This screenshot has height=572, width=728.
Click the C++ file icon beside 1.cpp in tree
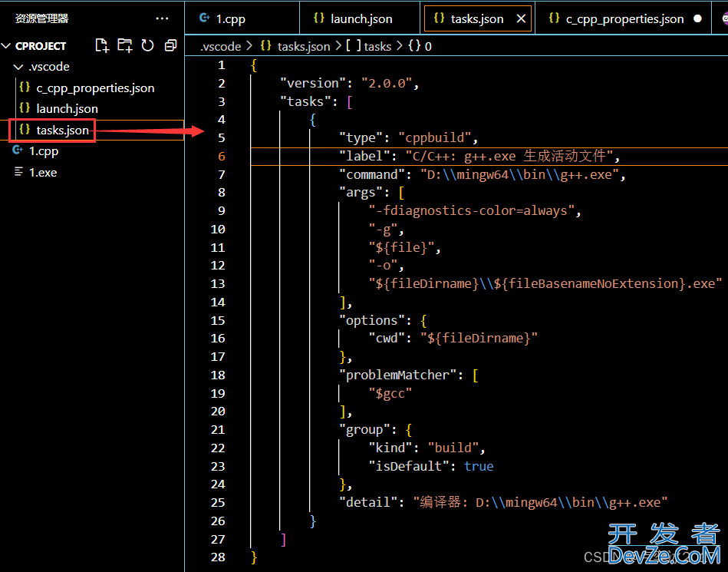[18, 150]
